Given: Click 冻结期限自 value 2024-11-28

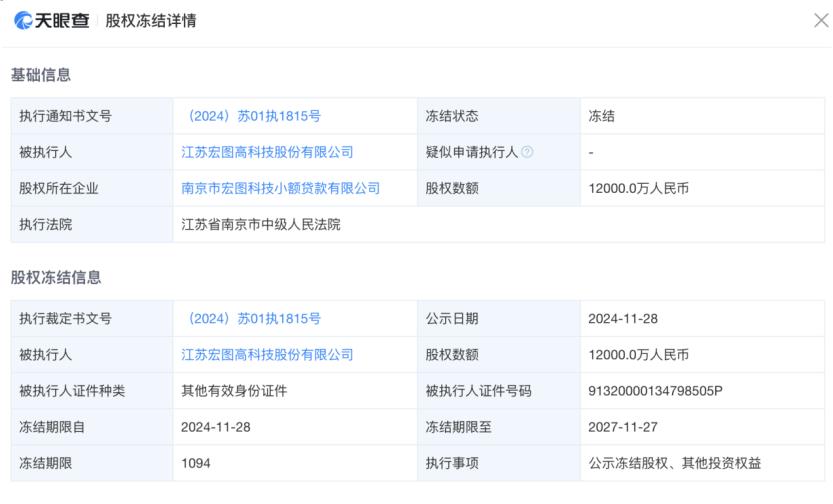Looking at the screenshot, I should pos(216,427).
